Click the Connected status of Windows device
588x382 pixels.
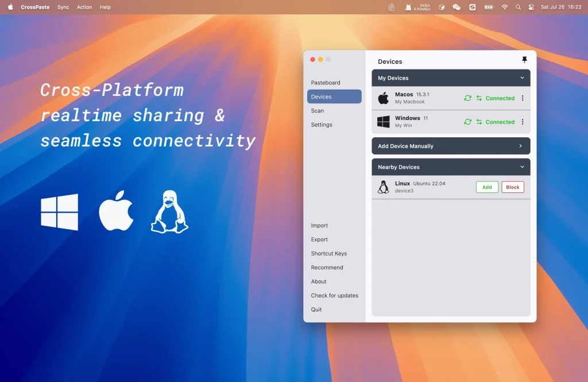coord(500,122)
